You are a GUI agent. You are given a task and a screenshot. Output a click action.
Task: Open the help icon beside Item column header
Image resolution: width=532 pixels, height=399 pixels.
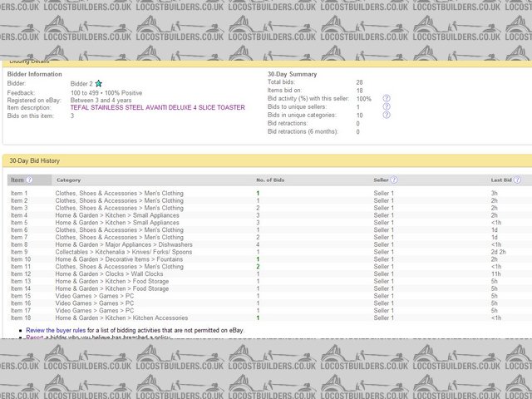click(x=29, y=180)
